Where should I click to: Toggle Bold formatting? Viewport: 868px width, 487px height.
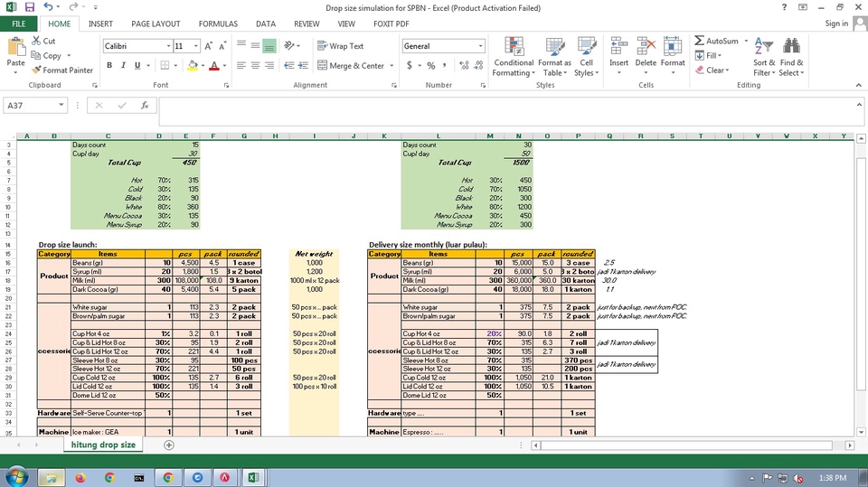(109, 65)
